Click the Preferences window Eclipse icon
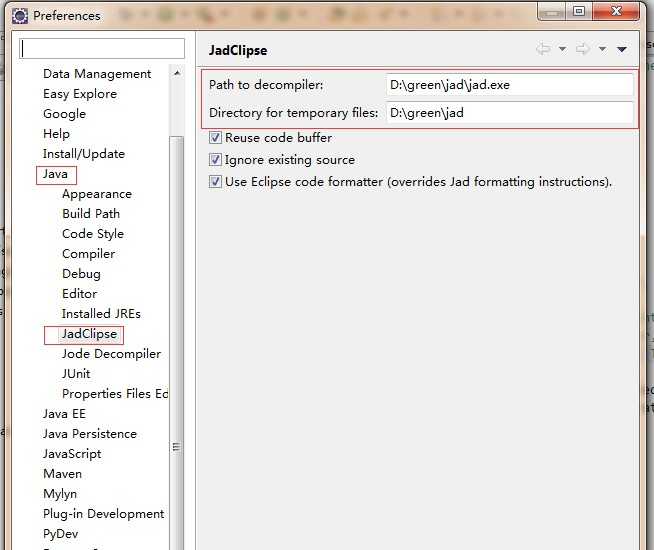 pos(20,16)
